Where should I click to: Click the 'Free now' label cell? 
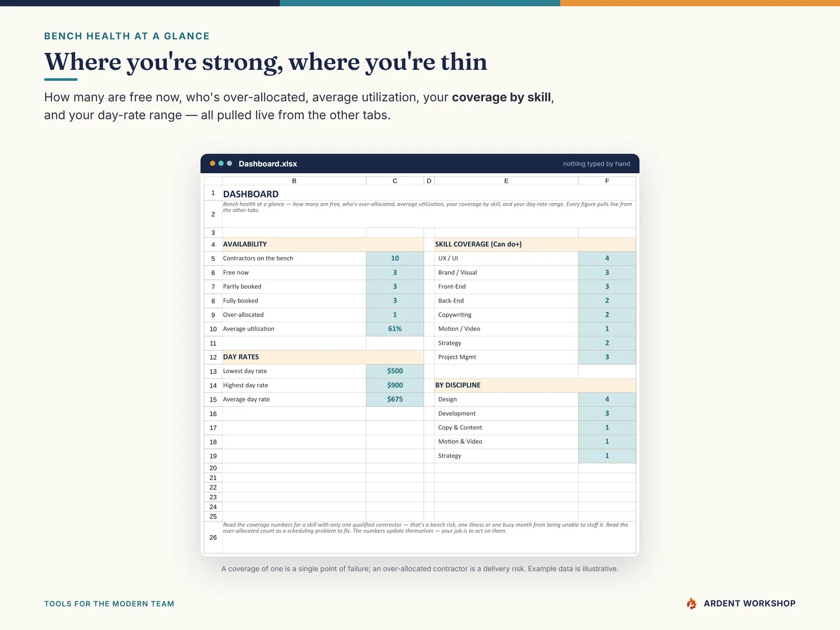(x=294, y=272)
